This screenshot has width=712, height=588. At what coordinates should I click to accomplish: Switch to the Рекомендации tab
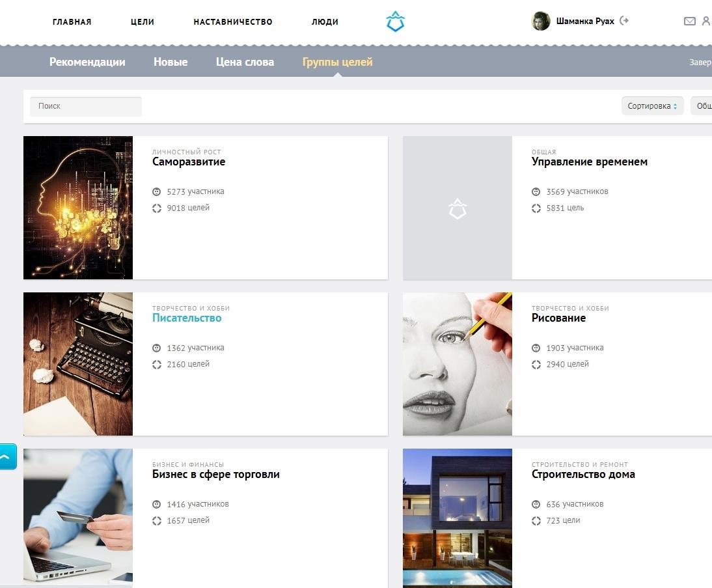(87, 63)
